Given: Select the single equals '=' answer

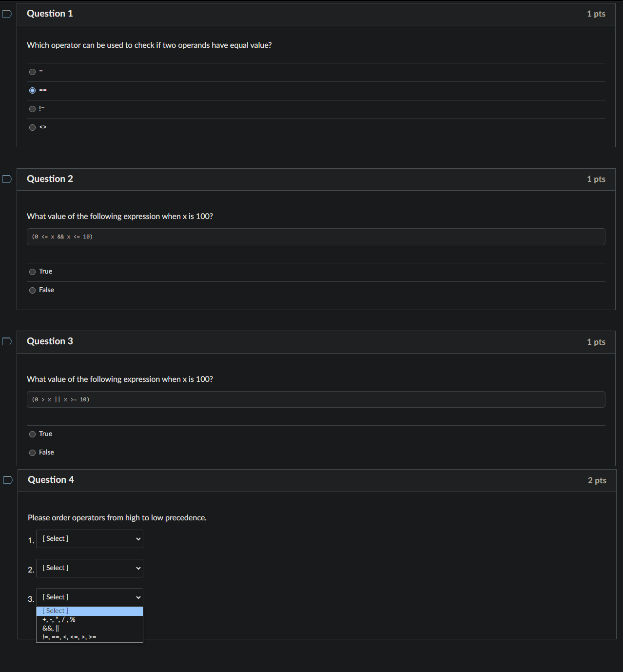Looking at the screenshot, I should [32, 72].
